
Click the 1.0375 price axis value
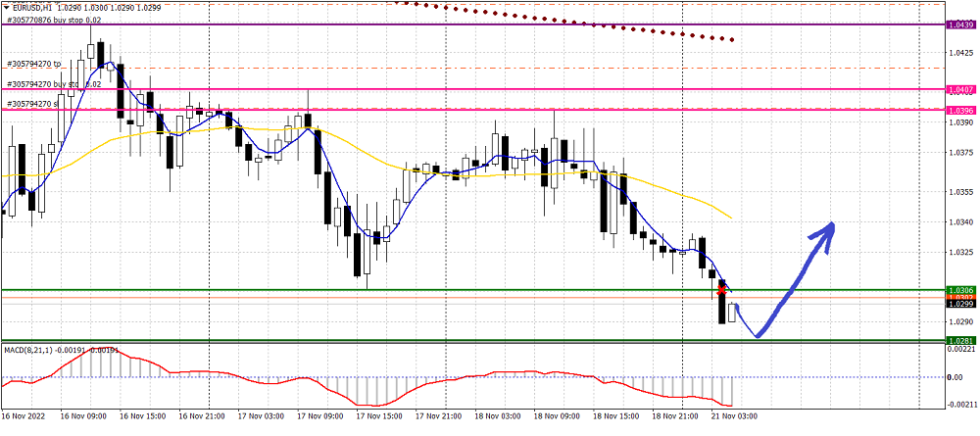pos(959,153)
